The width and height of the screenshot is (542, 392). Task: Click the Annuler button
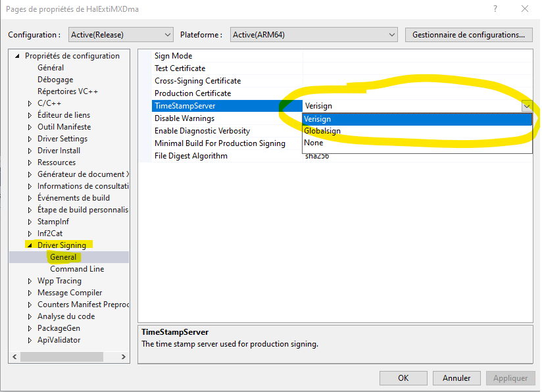[x=456, y=378]
